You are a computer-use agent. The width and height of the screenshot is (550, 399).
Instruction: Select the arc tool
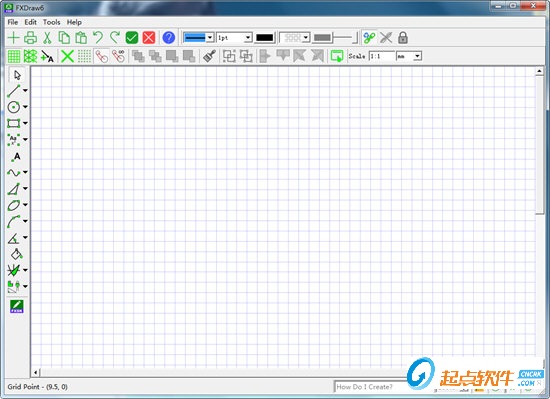(x=14, y=222)
